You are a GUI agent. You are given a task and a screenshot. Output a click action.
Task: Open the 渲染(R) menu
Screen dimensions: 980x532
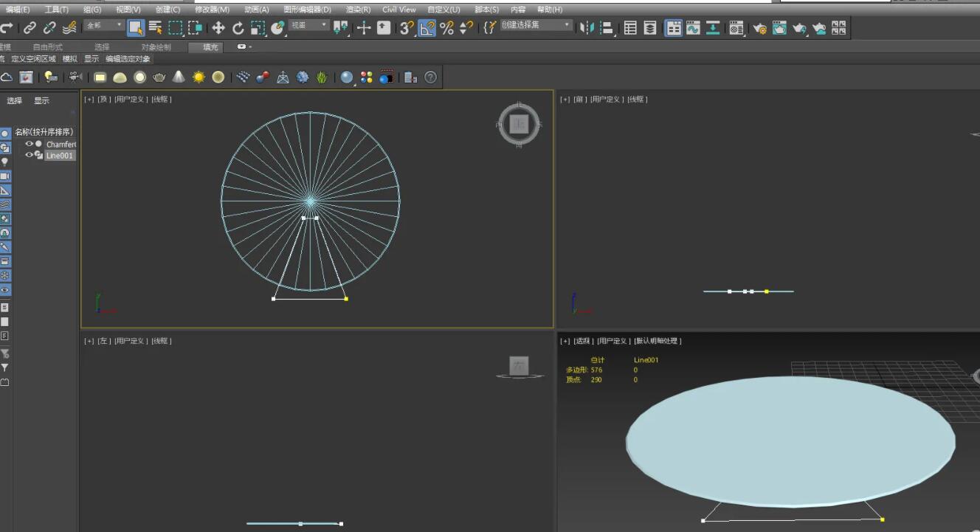[358, 10]
